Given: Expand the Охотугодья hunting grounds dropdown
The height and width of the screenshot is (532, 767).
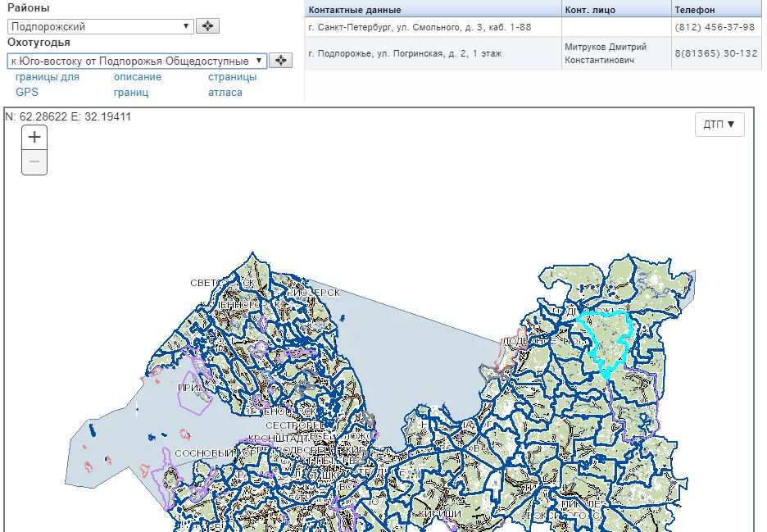Looking at the screenshot, I should pos(137,61).
